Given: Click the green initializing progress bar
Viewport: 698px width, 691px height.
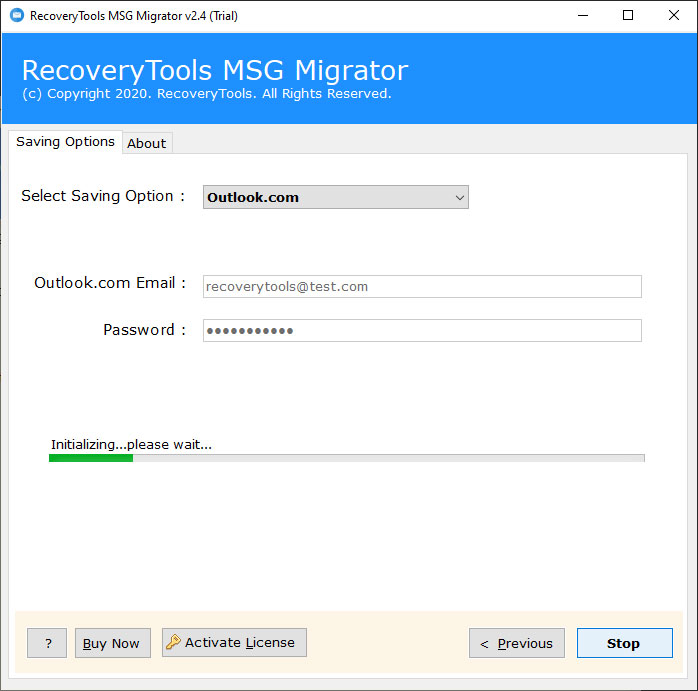Looking at the screenshot, I should coord(346,458).
